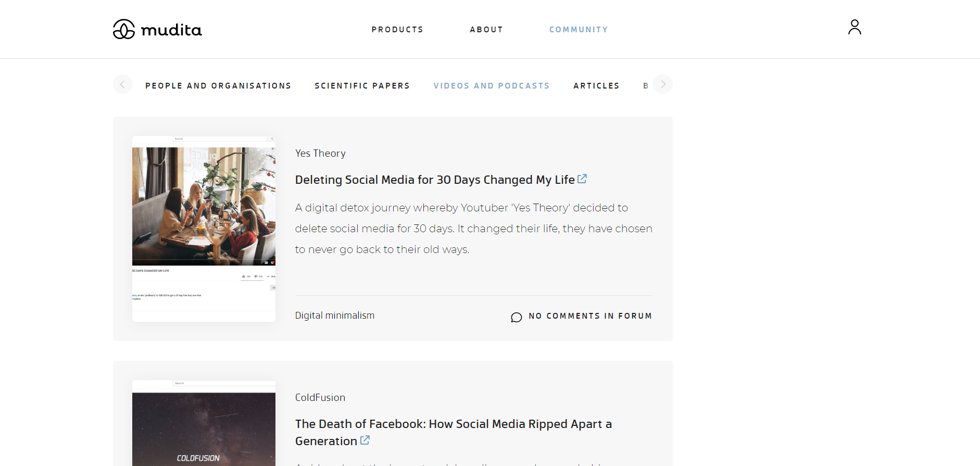Open the user account profile icon

(x=855, y=27)
